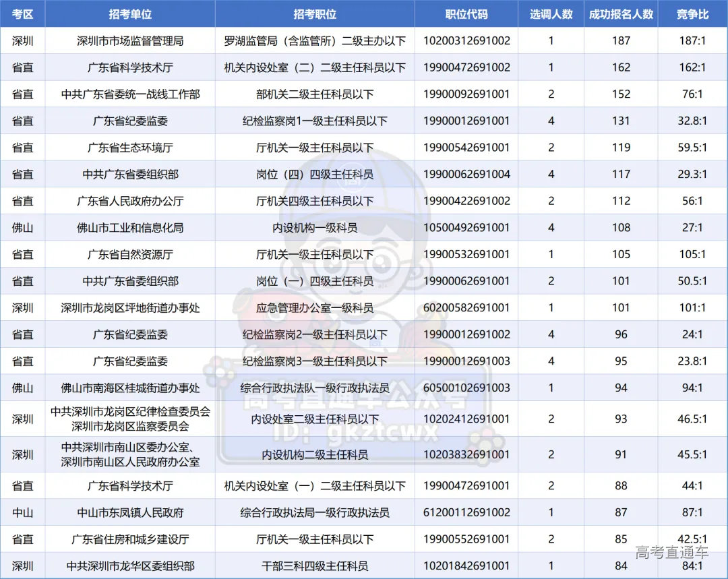Viewport: 728px width, 579px height.
Task: Select the 深圳市市场监督管理局 cell
Action: [130, 41]
